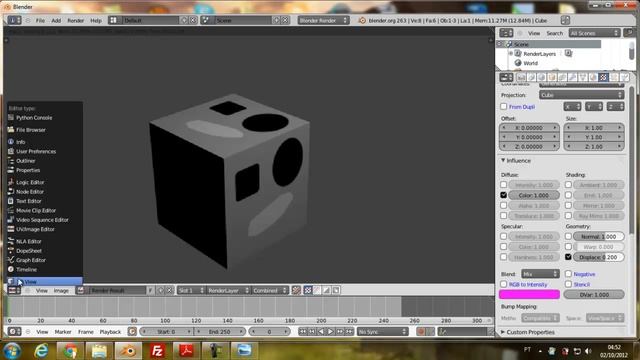Image resolution: width=640 pixels, height=360 pixels.
Task: Open Texture properties tab icon
Action: click(603, 77)
